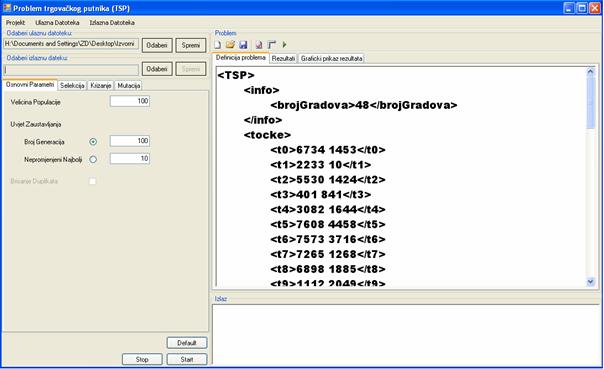Click the empty output file path field
Image resolution: width=604 pixels, height=369 pixels.
click(71, 70)
